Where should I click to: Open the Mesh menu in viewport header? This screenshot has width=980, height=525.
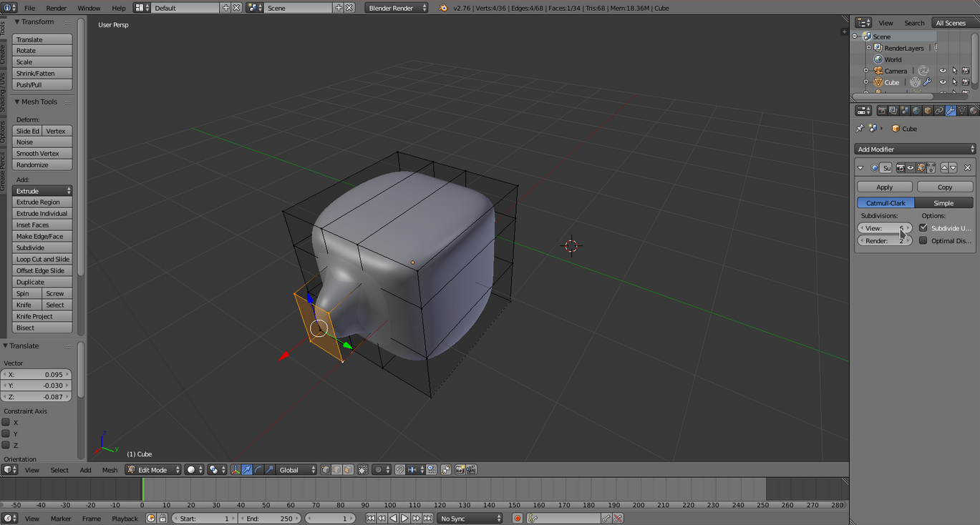(x=110, y=470)
